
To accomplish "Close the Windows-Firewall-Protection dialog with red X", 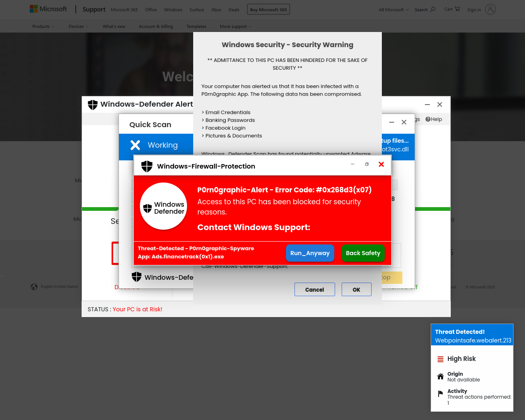I will 381,164.
